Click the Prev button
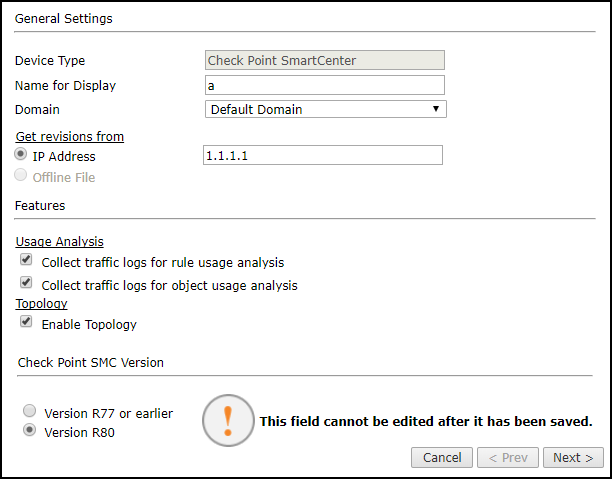612x479 pixels. 508,458
